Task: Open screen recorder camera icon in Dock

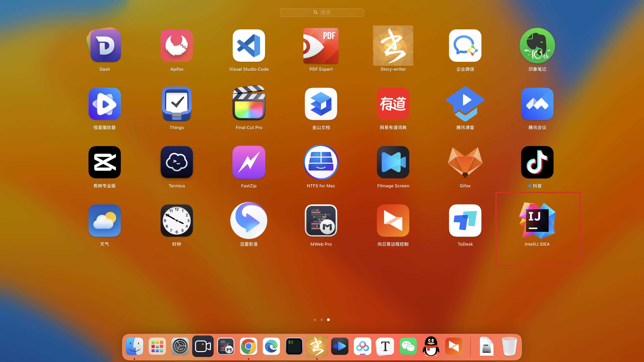Action: [x=203, y=346]
